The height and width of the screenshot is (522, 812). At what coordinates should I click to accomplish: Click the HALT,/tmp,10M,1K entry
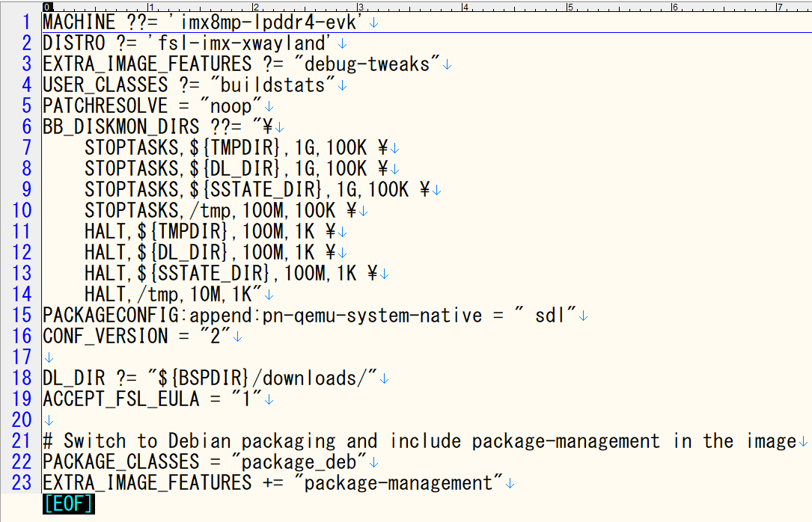pos(172,295)
